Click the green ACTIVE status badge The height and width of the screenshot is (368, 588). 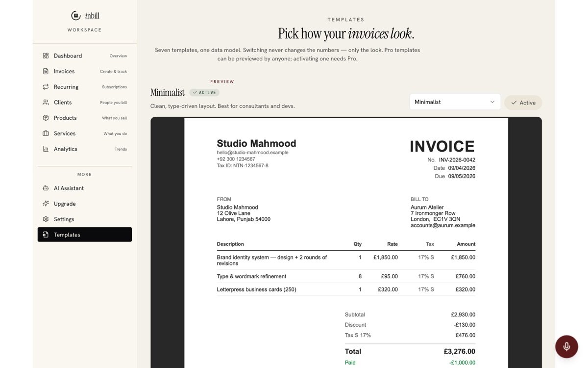pos(204,92)
